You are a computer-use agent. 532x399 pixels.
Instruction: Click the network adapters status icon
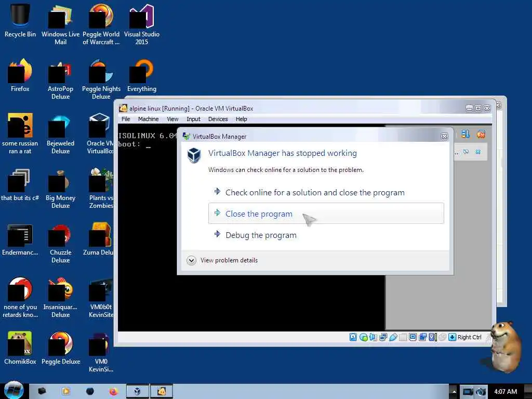[383, 337]
